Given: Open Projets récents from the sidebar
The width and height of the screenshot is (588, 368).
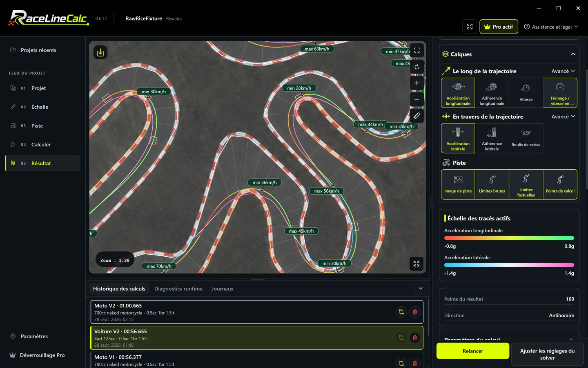Looking at the screenshot, I should 43,50.
